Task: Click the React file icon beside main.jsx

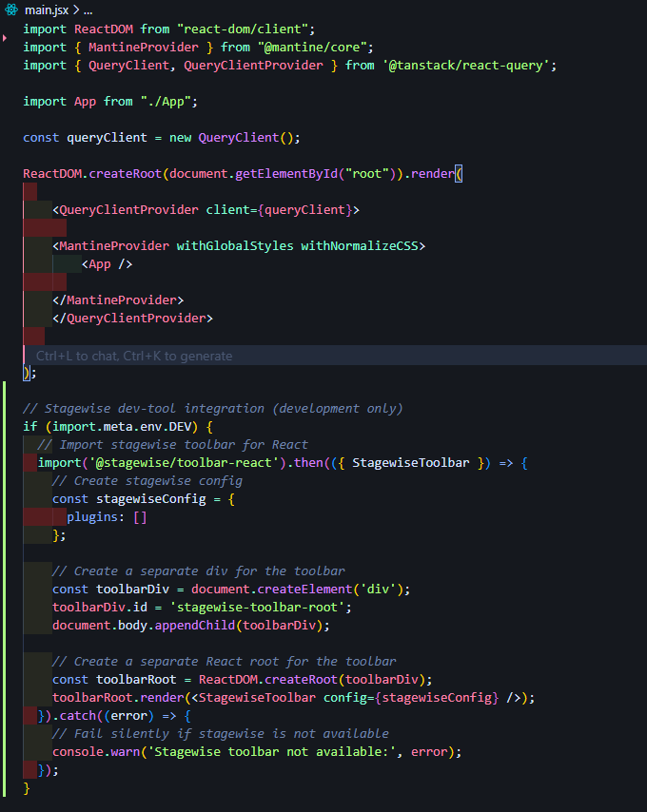Action: [x=10, y=10]
